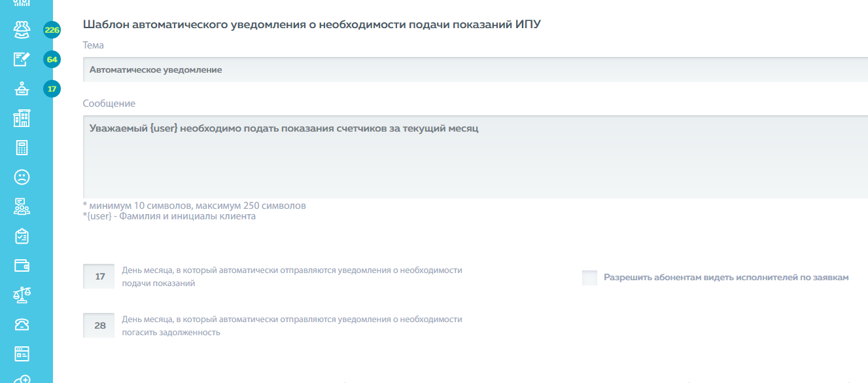
Task: Click the meter-readings notification day field (17)
Action: (100, 277)
